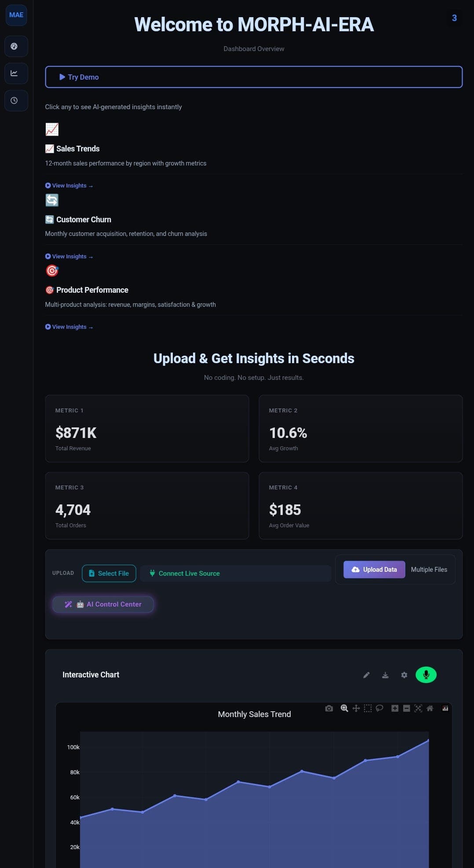The height and width of the screenshot is (868, 474).
Task: Click the Try Demo button
Action: [254, 77]
